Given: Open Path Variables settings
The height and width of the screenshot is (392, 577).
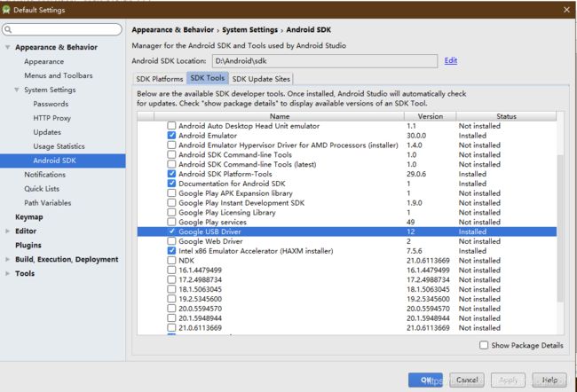Looking at the screenshot, I should (x=47, y=202).
